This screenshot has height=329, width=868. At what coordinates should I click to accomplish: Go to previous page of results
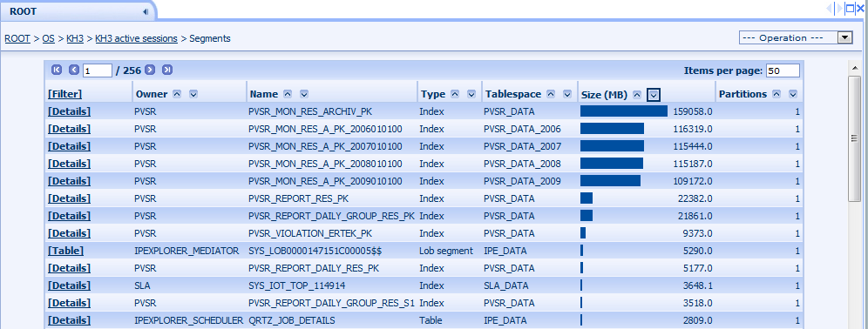click(x=74, y=70)
